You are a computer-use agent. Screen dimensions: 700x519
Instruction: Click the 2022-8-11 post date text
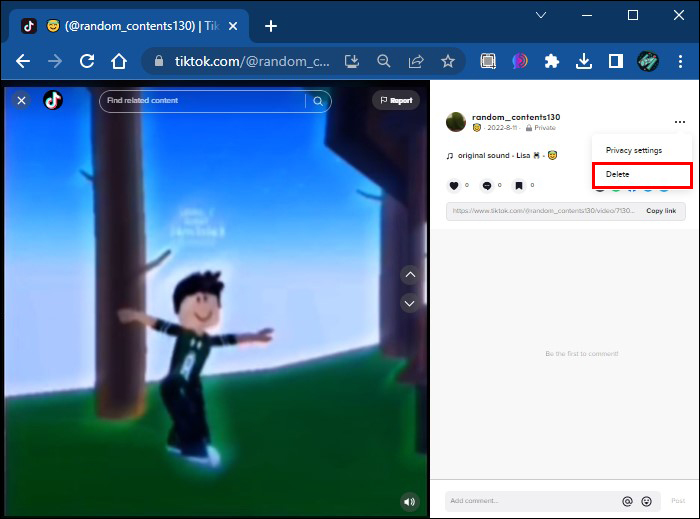coord(502,128)
